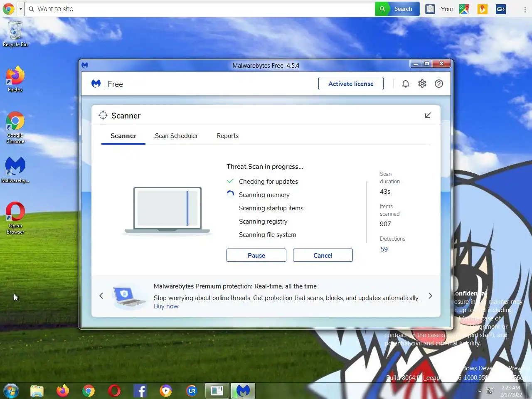The image size is (532, 399).
Task: Click the Scanner crosshair icon
Action: pos(103,116)
